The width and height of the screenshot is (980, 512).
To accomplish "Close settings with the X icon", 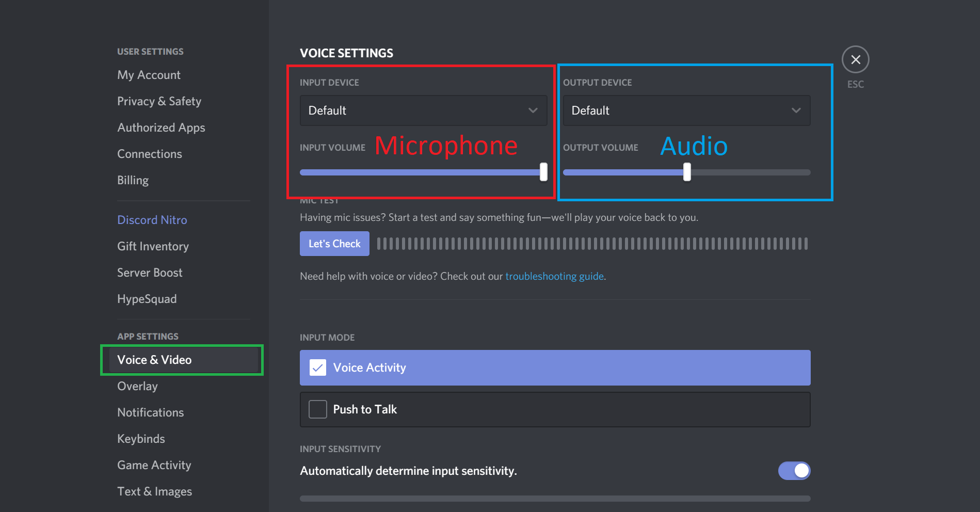I will pyautogui.click(x=855, y=60).
